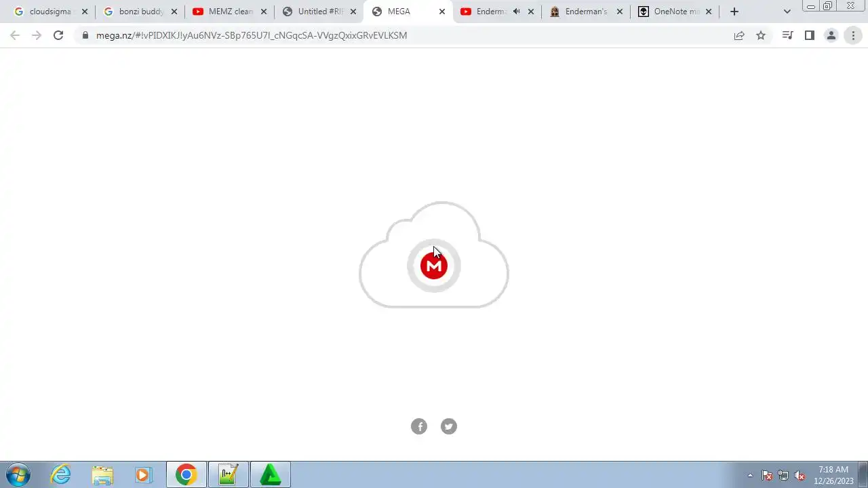
Task: Open MEGA Twitter page
Action: click(x=449, y=426)
